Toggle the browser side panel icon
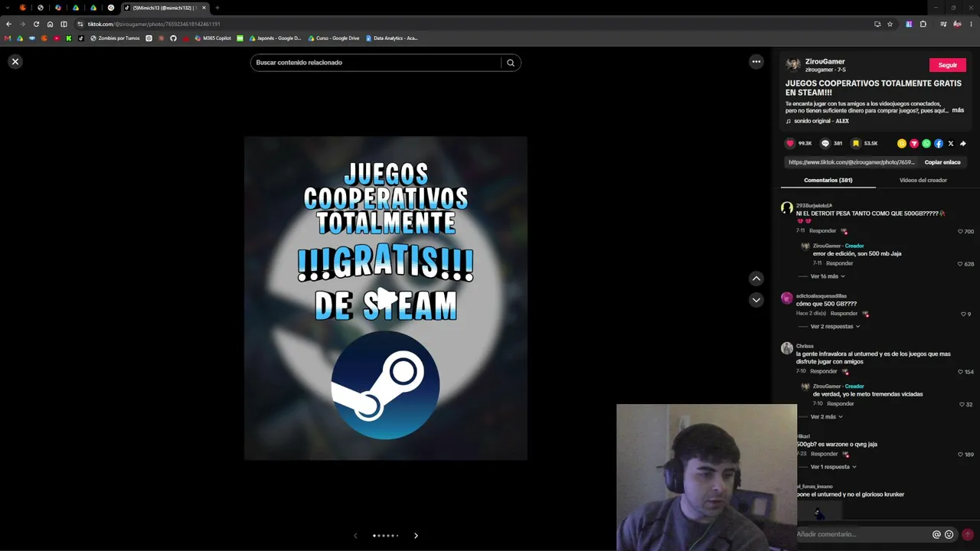The image size is (980, 551). point(64,24)
